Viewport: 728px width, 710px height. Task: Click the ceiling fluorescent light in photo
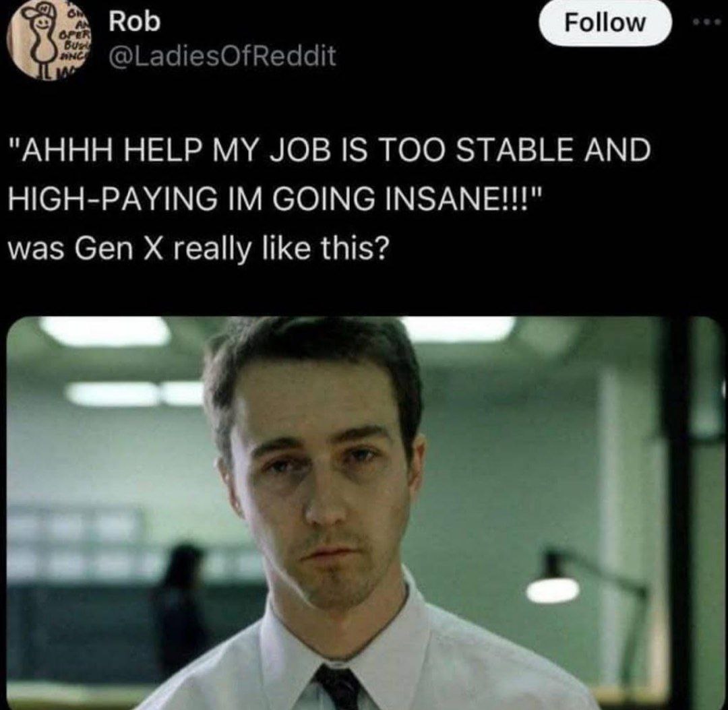click(x=106, y=331)
